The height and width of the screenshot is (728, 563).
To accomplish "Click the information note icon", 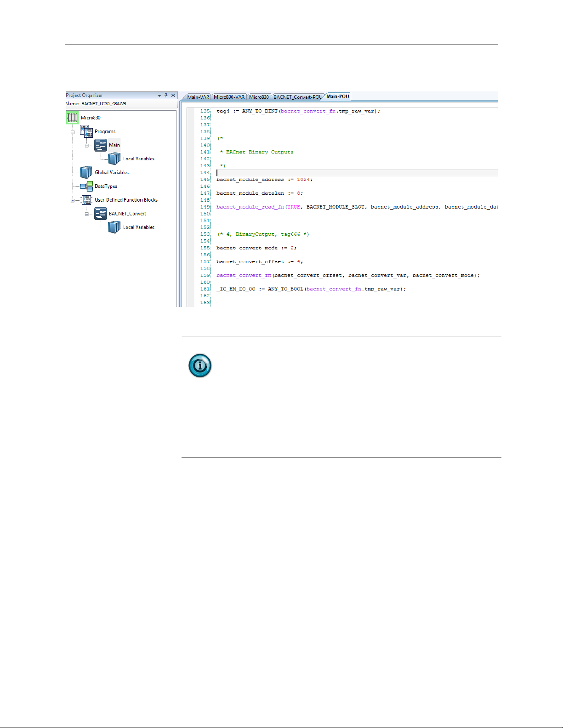I will pyautogui.click(x=200, y=366).
